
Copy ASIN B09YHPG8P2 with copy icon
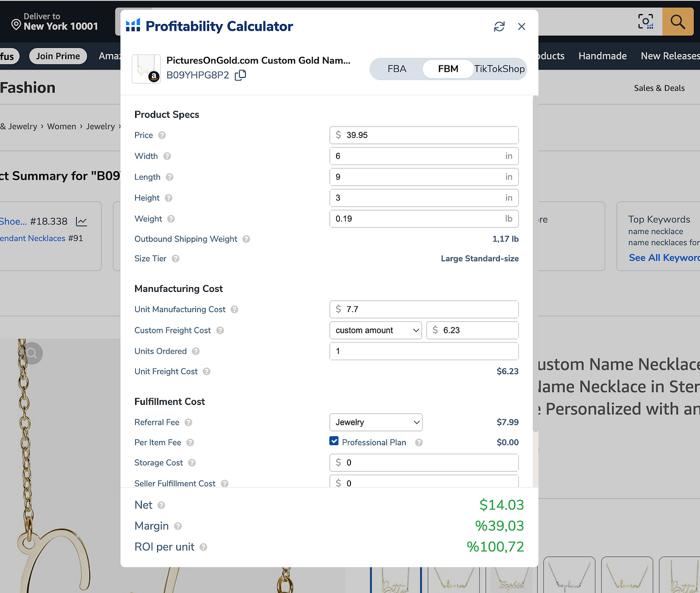pyautogui.click(x=240, y=75)
